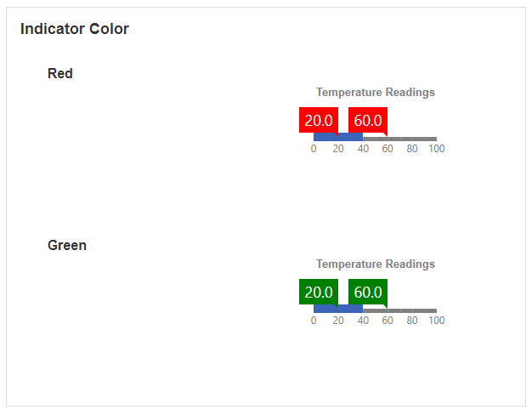Image resolution: width=532 pixels, height=415 pixels.
Task: Select Temperature Readings title in Red section
Action: pos(376,92)
